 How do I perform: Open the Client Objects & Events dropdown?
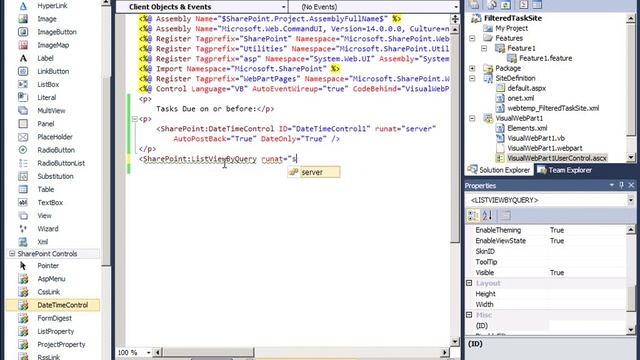(284, 7)
